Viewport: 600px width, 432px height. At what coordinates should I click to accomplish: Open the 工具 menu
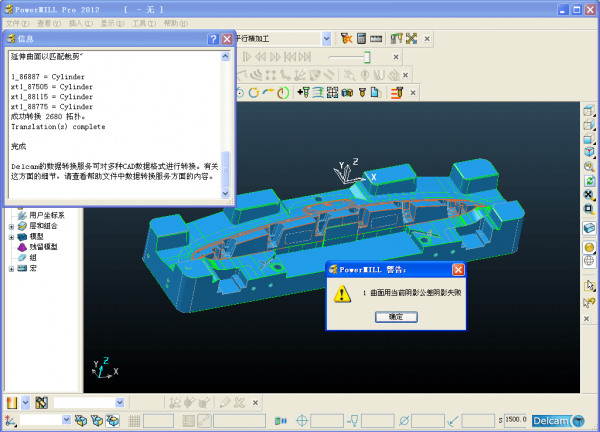click(144, 23)
